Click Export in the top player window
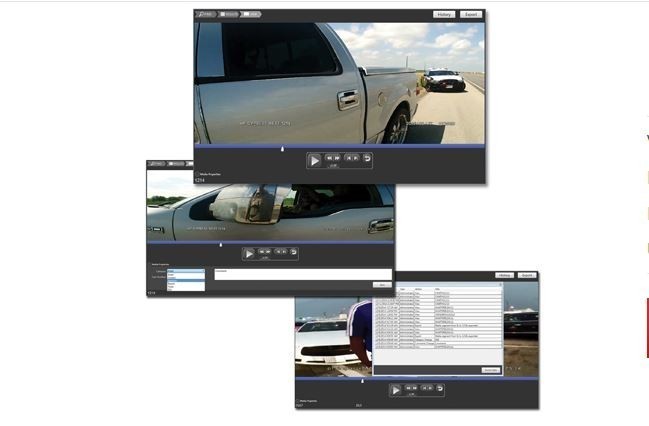The image size is (649, 426). coord(471,14)
